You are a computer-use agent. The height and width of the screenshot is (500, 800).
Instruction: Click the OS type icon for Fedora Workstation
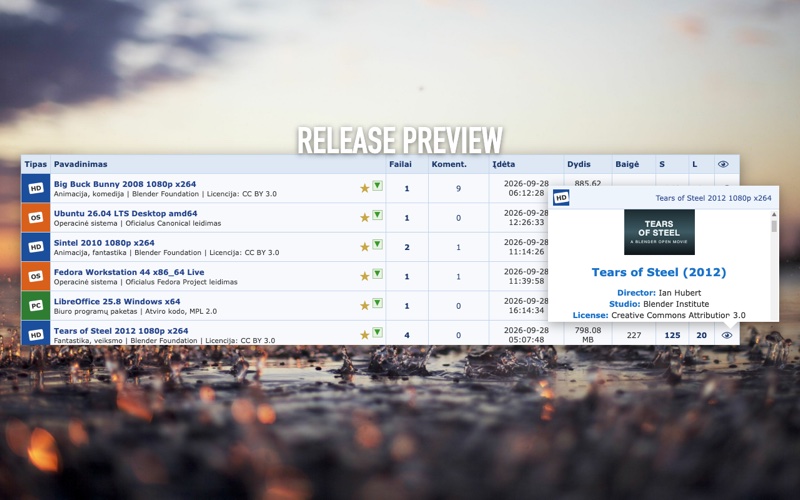[x=36, y=276]
